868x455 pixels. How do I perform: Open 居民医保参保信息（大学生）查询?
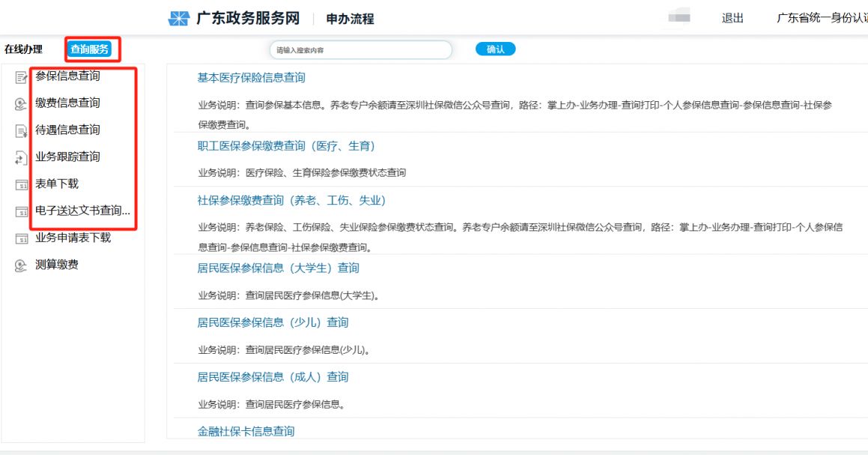pos(278,268)
